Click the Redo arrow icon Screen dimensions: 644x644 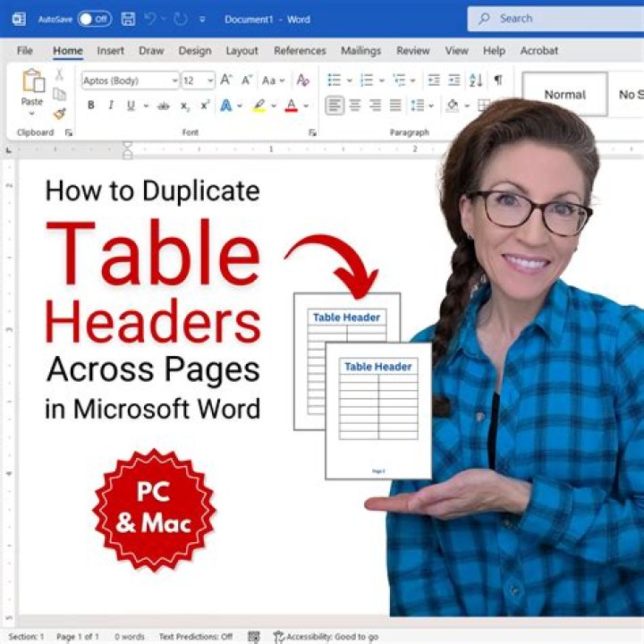click(x=181, y=19)
